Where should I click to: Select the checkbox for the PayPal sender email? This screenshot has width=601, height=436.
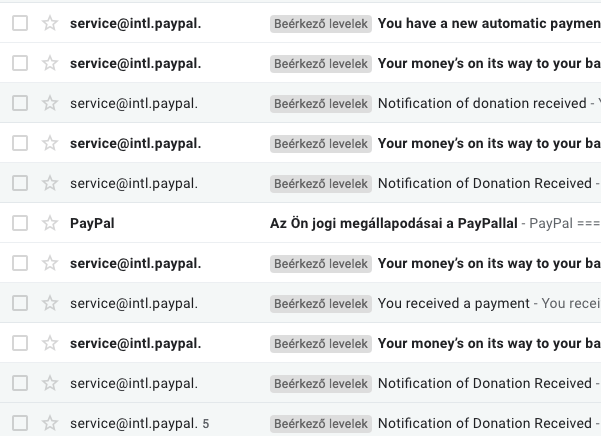tap(20, 223)
